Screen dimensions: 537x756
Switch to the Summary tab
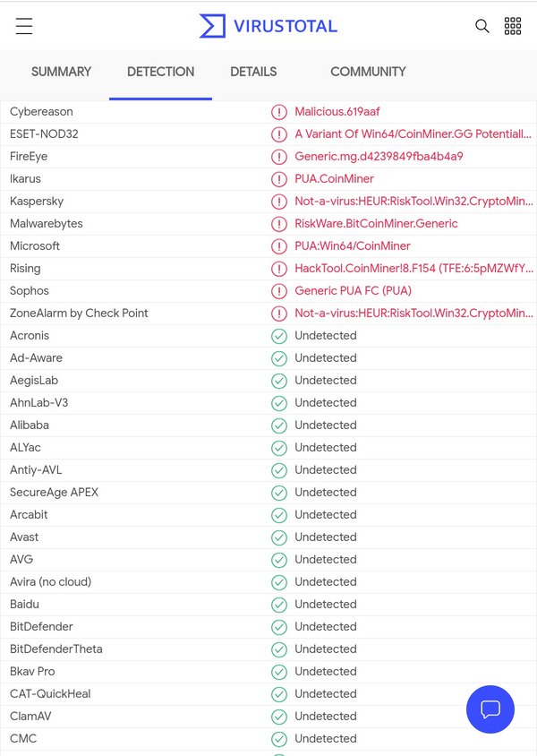click(61, 72)
